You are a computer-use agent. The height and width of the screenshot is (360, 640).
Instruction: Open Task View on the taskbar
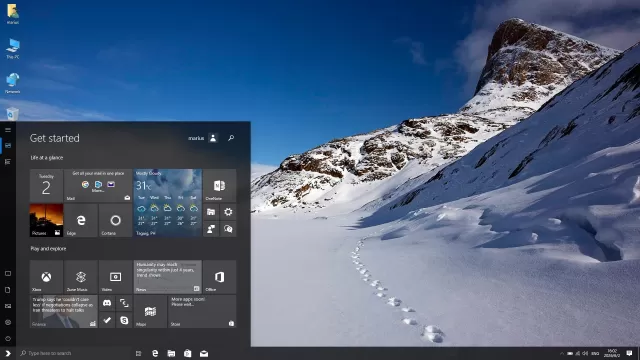(x=138, y=353)
